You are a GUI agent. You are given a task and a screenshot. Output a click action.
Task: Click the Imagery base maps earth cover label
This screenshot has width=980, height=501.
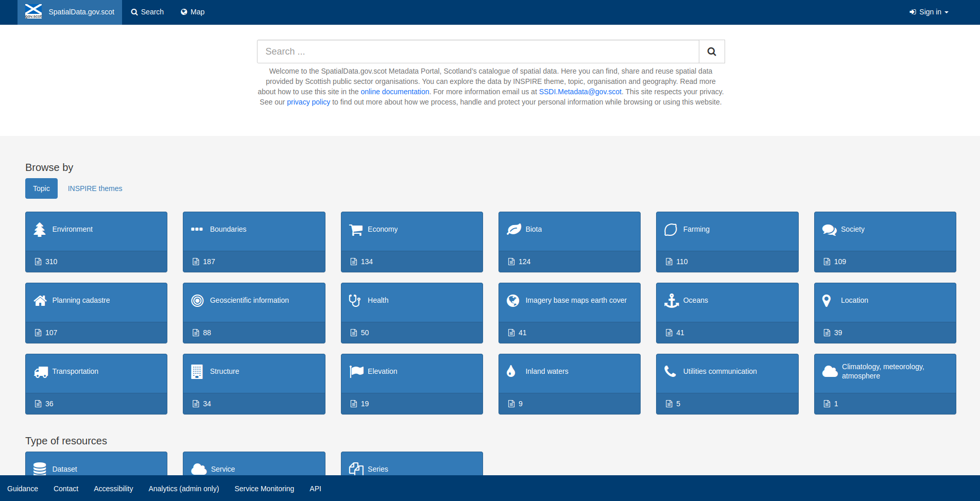[x=576, y=300]
